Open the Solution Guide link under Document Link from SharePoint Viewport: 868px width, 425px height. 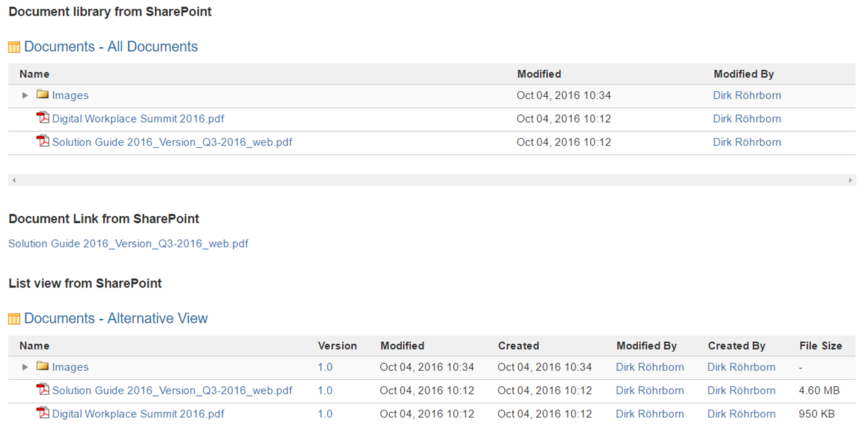click(x=128, y=244)
